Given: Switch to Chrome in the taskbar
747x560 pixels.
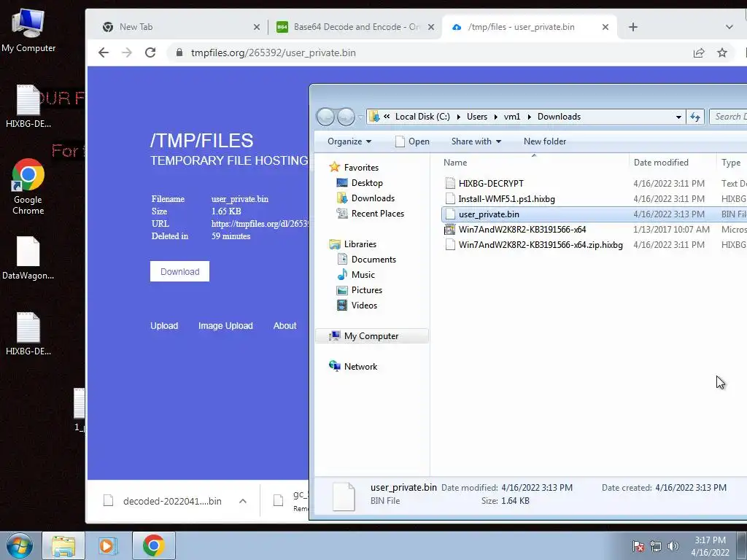Looking at the screenshot, I should [153, 545].
